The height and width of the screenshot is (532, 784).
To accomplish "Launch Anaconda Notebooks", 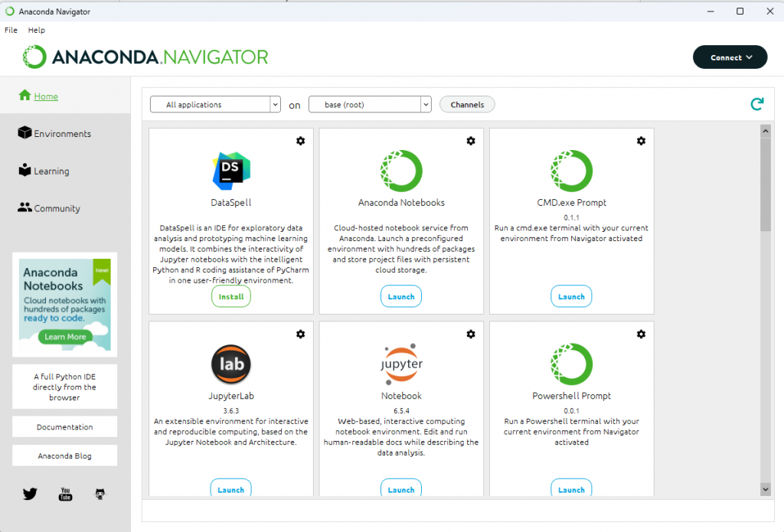I will click(401, 296).
